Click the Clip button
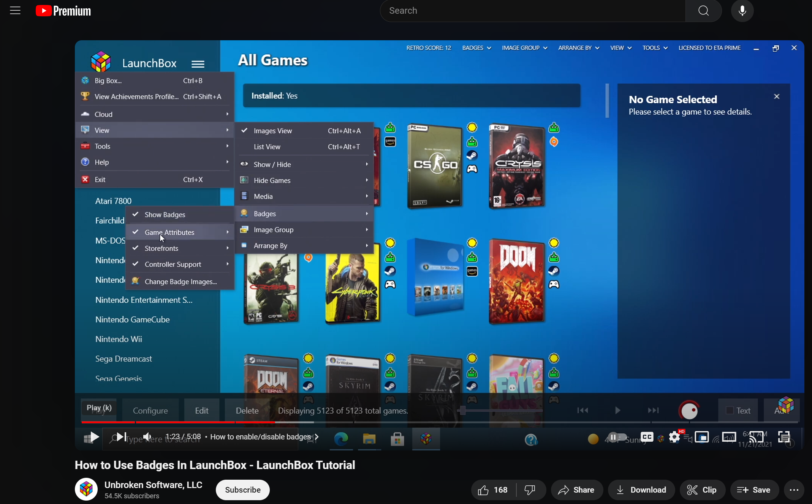The image size is (812, 504). point(702,490)
